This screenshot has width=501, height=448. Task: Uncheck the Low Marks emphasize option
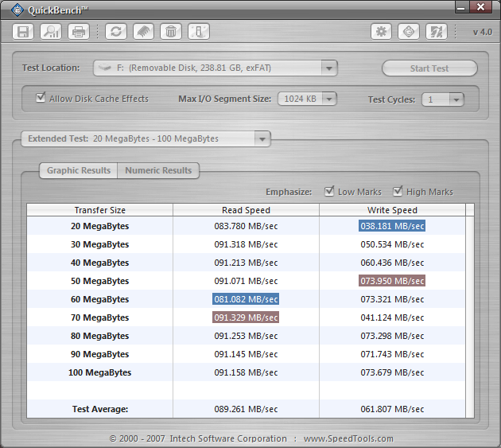click(329, 192)
